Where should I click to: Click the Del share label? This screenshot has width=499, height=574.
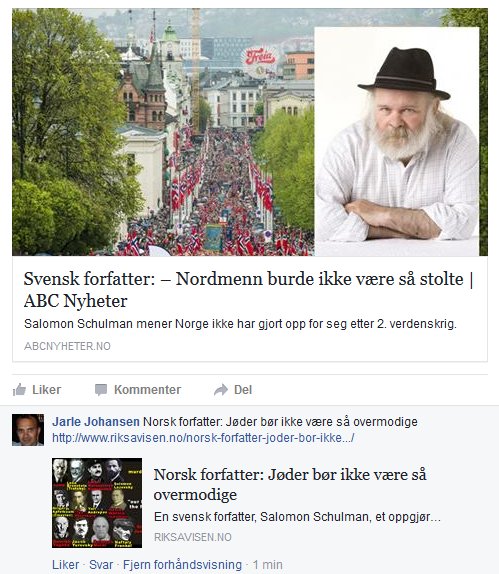click(x=243, y=390)
